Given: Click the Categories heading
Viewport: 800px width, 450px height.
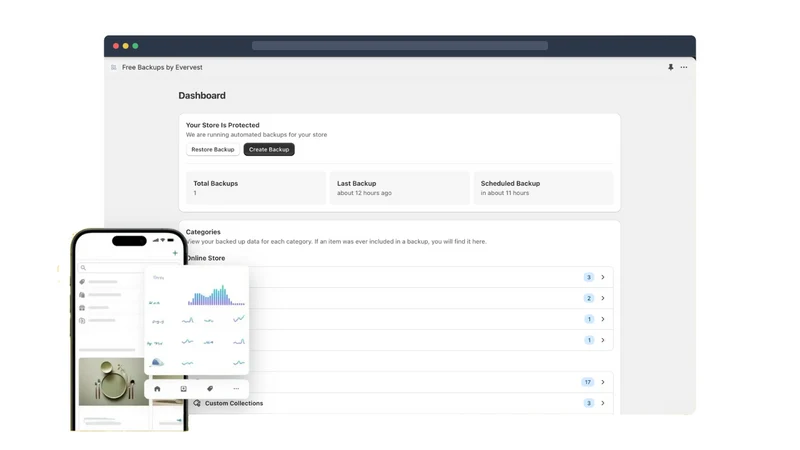Looking at the screenshot, I should click(203, 232).
